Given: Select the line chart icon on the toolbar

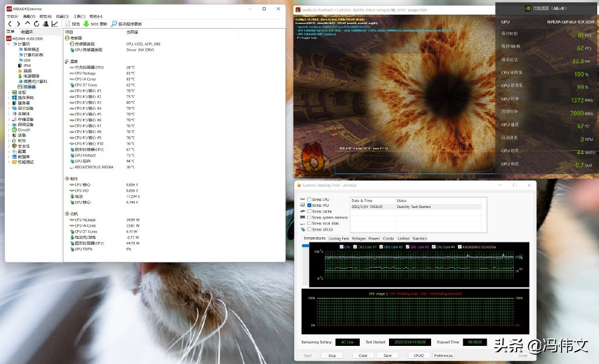Looking at the screenshot, I should coord(55,23).
